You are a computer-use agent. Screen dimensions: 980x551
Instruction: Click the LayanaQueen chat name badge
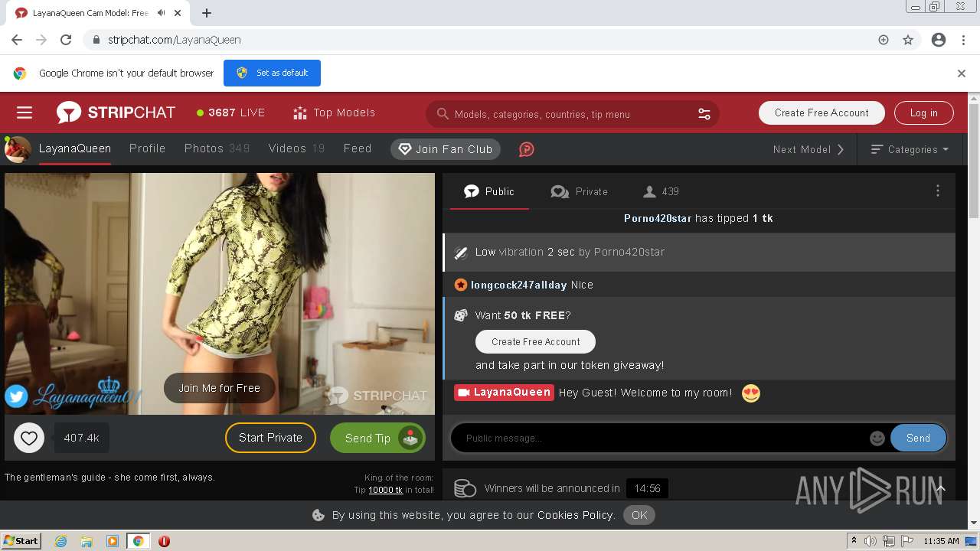tap(504, 393)
